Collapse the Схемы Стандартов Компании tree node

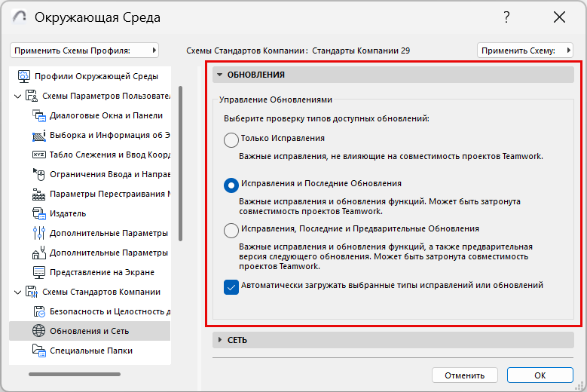(17, 292)
